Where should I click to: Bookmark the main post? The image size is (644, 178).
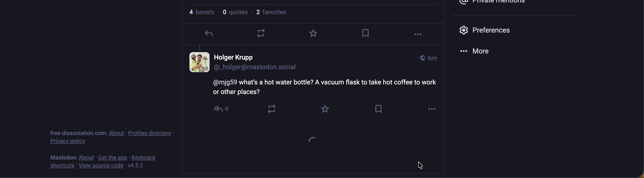pyautogui.click(x=366, y=33)
